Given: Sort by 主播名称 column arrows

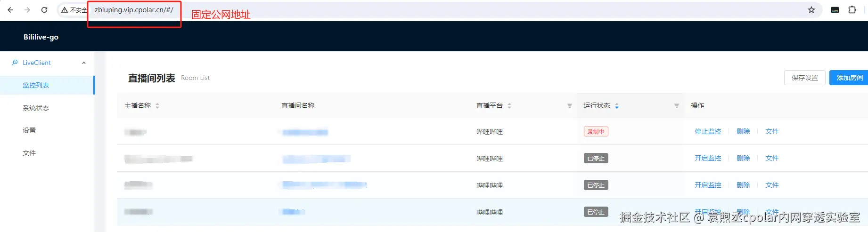Looking at the screenshot, I should click(x=157, y=106).
